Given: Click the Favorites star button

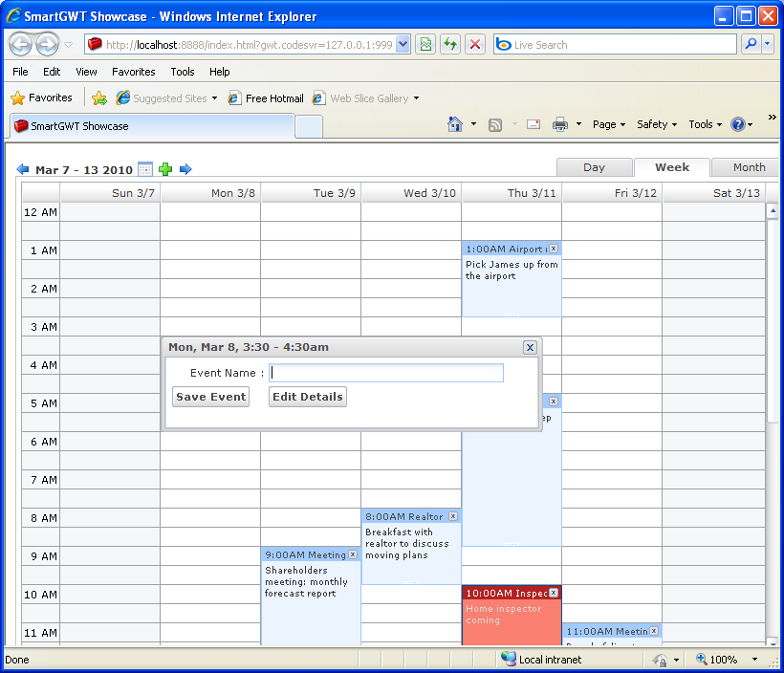Looking at the screenshot, I should pos(41,98).
